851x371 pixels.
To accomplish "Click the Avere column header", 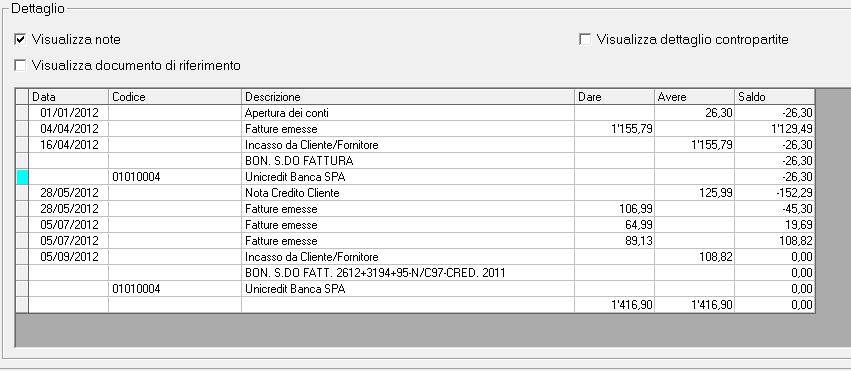I will click(694, 97).
